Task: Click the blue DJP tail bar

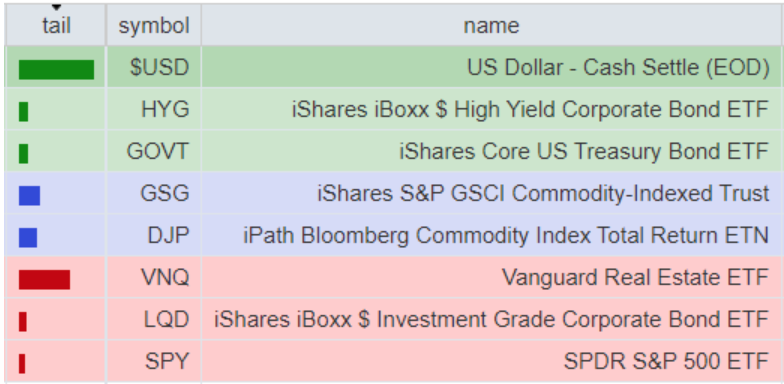Action: [28, 238]
